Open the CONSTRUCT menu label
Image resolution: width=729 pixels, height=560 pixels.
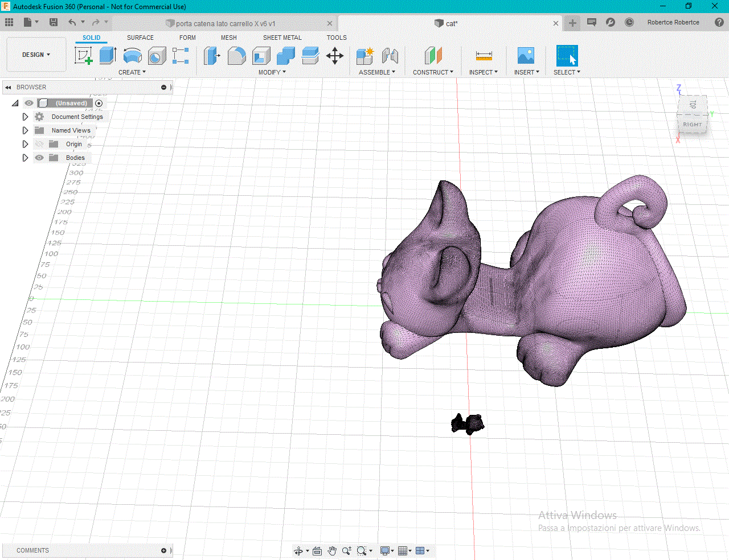point(433,72)
